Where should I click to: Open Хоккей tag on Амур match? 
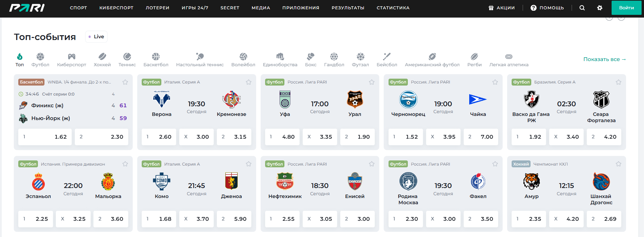coord(521,164)
